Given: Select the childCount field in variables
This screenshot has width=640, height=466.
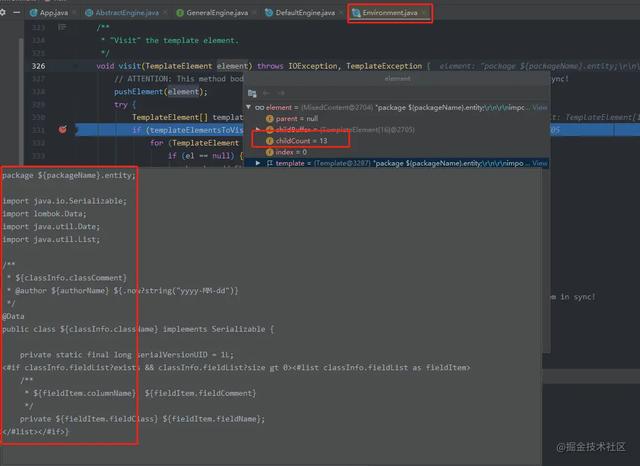Looking at the screenshot, I should pyautogui.click(x=301, y=141).
